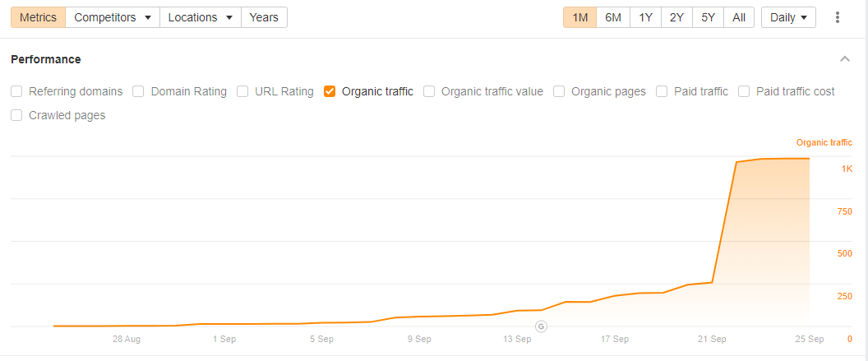Click the Google update marker on the timeline
The width and height of the screenshot is (868, 361).
click(541, 326)
